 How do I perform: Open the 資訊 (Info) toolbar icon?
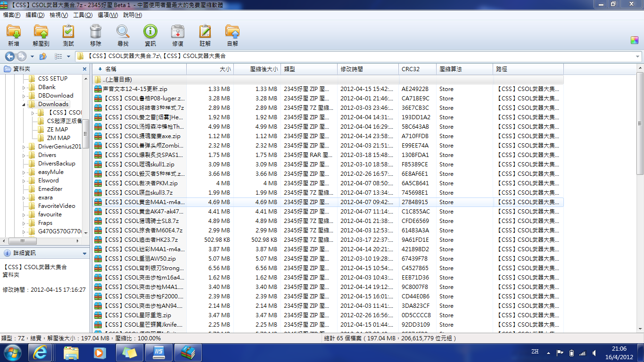click(150, 32)
